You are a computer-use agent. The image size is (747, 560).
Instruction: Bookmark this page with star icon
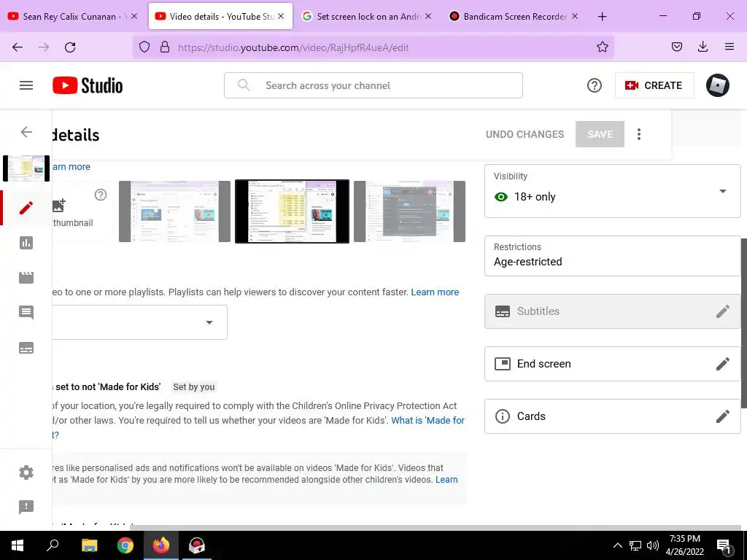(x=602, y=47)
